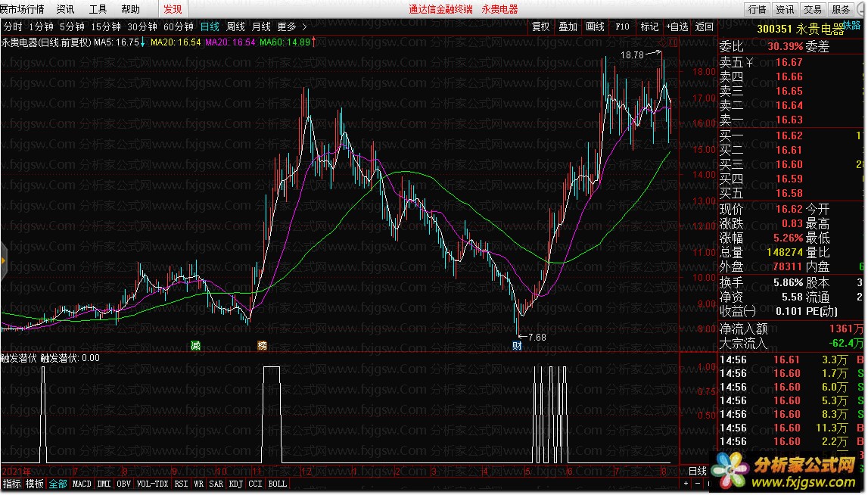Switch indicator to OBV
868x495 pixels.
pyautogui.click(x=124, y=484)
